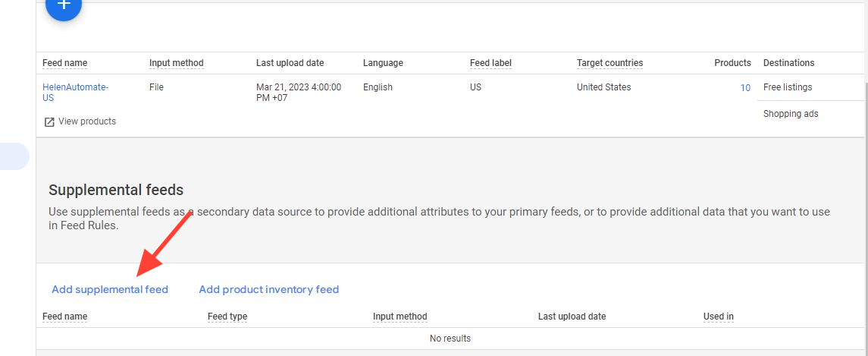
Task: Click the products count number 10
Action: [x=745, y=88]
